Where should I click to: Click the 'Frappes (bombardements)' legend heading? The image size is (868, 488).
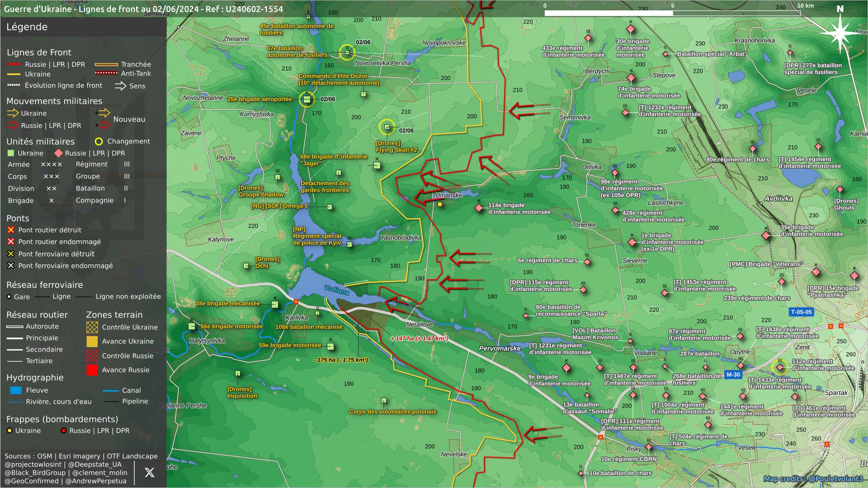click(x=62, y=419)
